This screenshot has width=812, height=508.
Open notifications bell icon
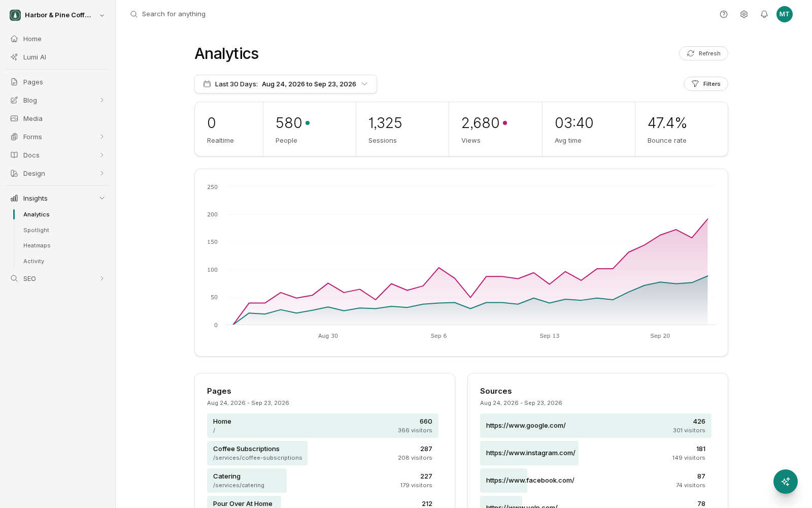coord(764,14)
